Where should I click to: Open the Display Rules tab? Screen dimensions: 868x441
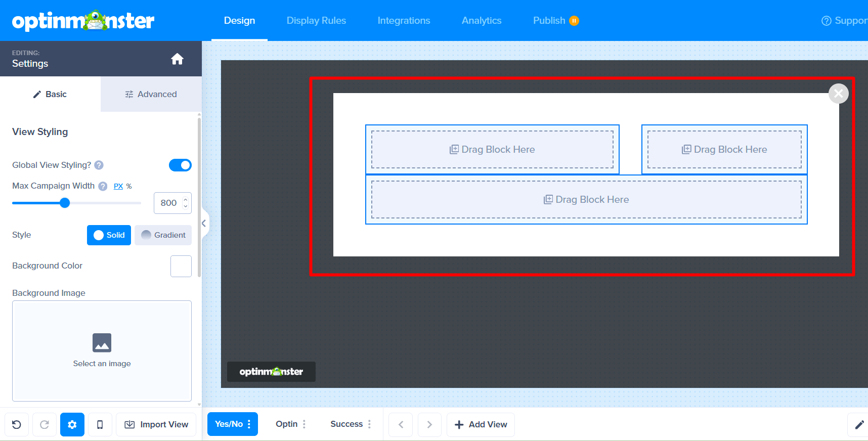[316, 21]
